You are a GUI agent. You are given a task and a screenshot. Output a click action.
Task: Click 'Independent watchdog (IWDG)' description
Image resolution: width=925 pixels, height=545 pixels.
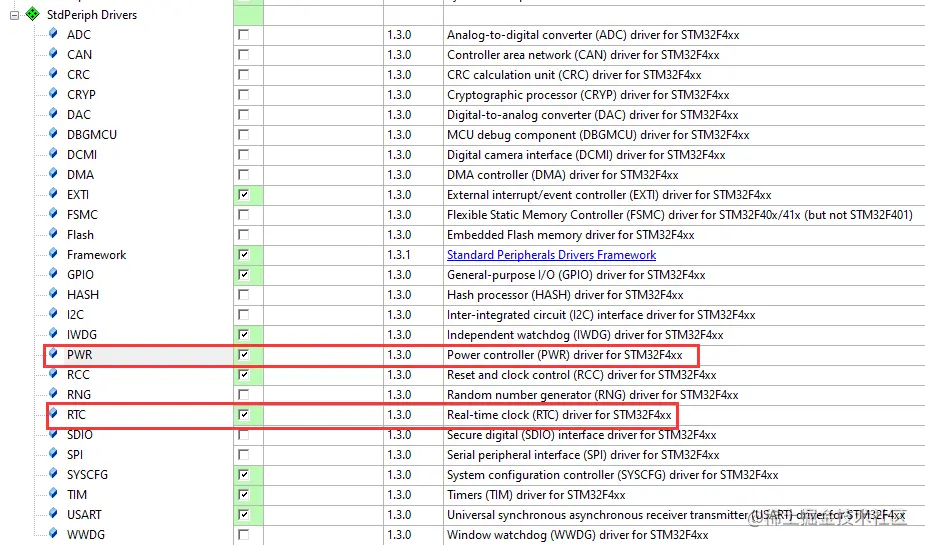585,335
